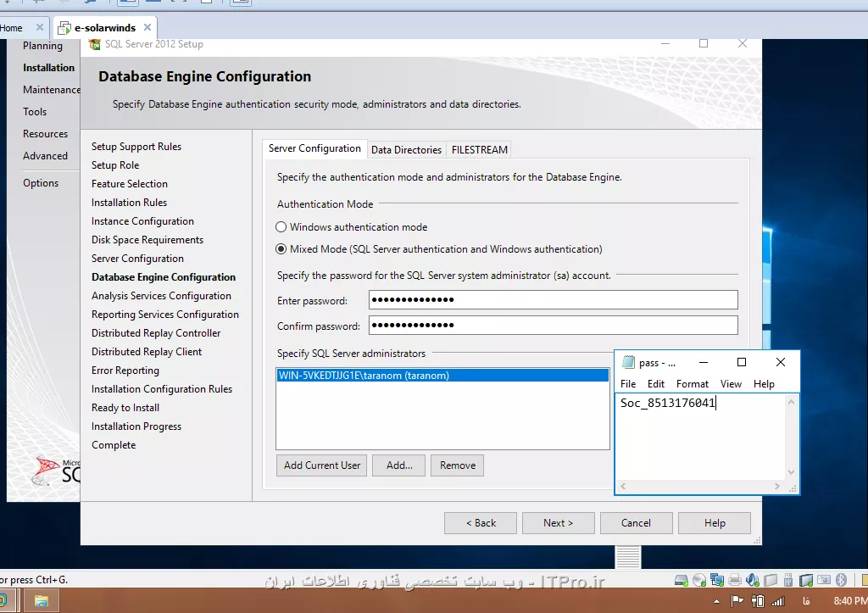Click the VMware sound card status icon
This screenshot has height=613, width=868.
(x=753, y=580)
